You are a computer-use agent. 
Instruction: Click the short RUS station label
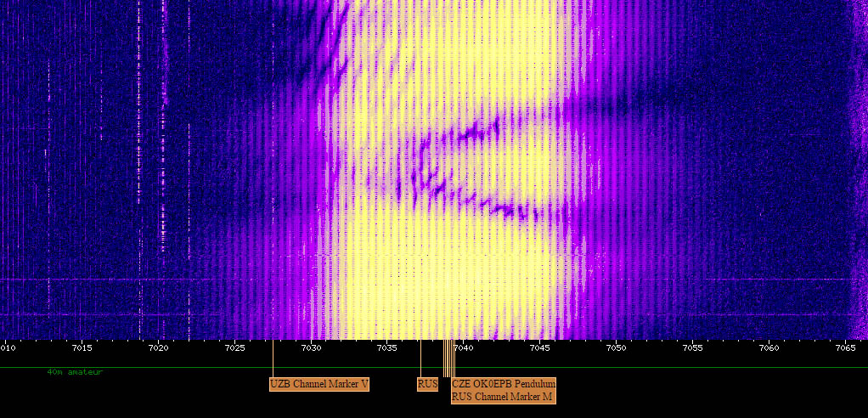pyautogui.click(x=428, y=384)
